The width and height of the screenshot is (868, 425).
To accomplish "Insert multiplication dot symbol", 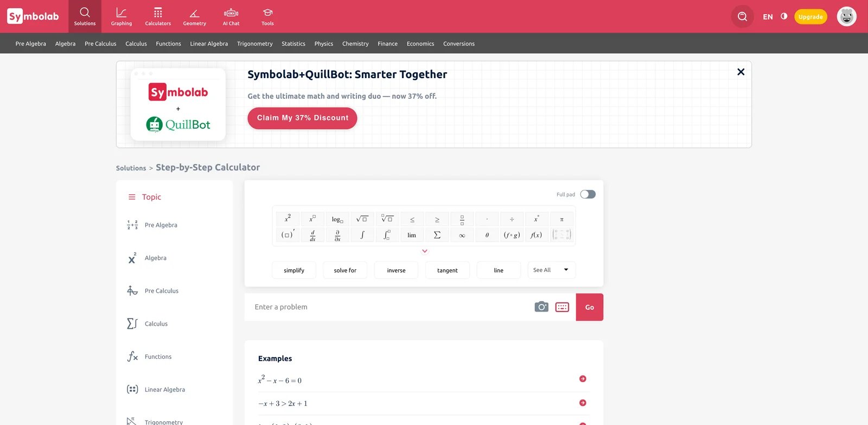I will point(487,219).
